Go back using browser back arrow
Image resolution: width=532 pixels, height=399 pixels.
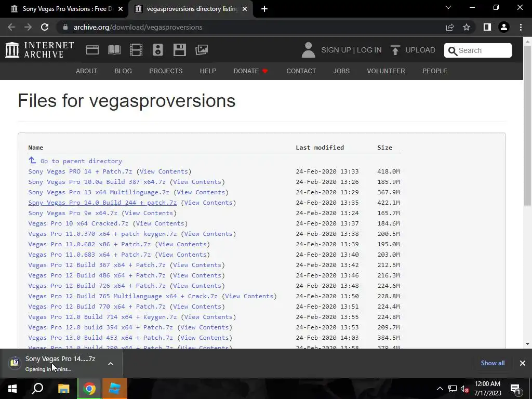tap(11, 27)
